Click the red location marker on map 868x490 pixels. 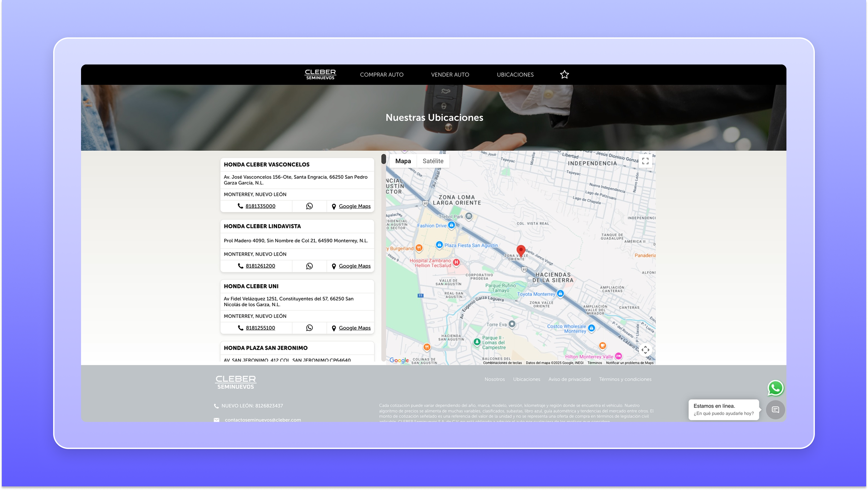pos(521,251)
